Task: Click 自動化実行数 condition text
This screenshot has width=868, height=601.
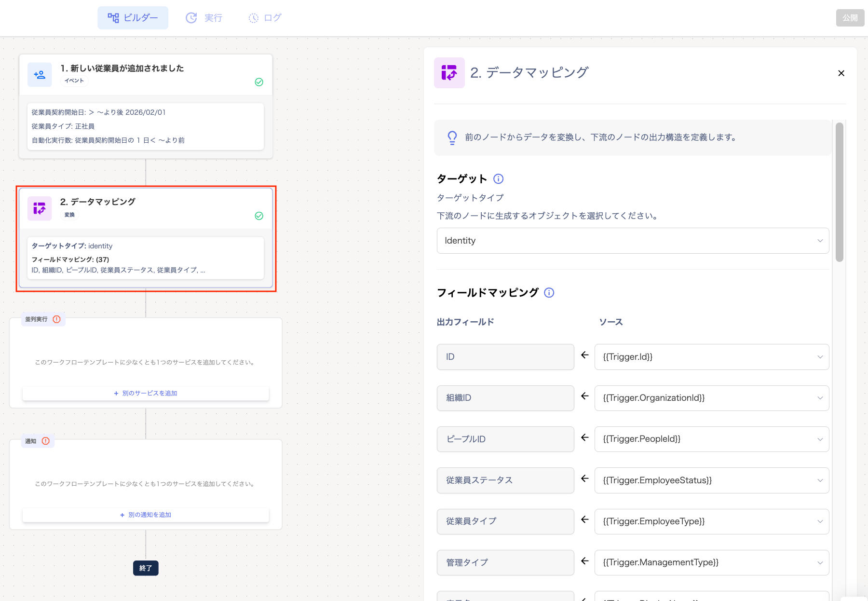Action: coord(108,140)
